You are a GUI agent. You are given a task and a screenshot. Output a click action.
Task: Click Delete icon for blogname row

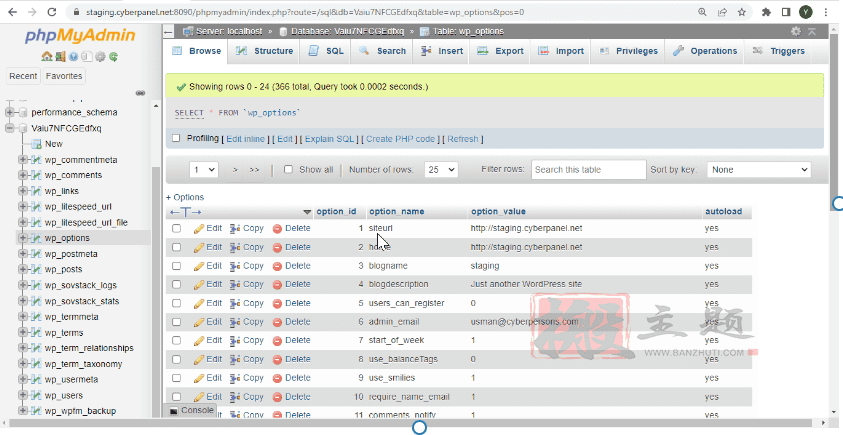(x=277, y=266)
